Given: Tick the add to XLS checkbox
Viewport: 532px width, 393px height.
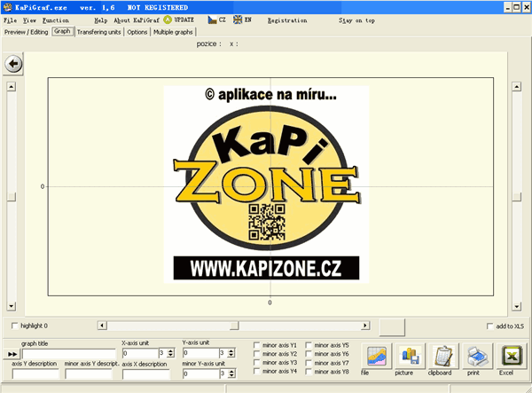Looking at the screenshot, I should coord(490,326).
